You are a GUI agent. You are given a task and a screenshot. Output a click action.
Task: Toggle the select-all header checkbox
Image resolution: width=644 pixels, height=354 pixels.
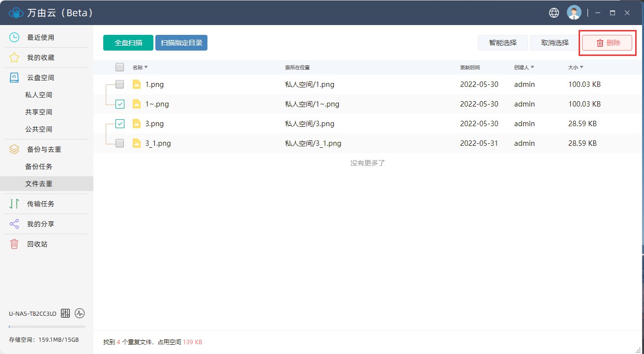tap(120, 67)
